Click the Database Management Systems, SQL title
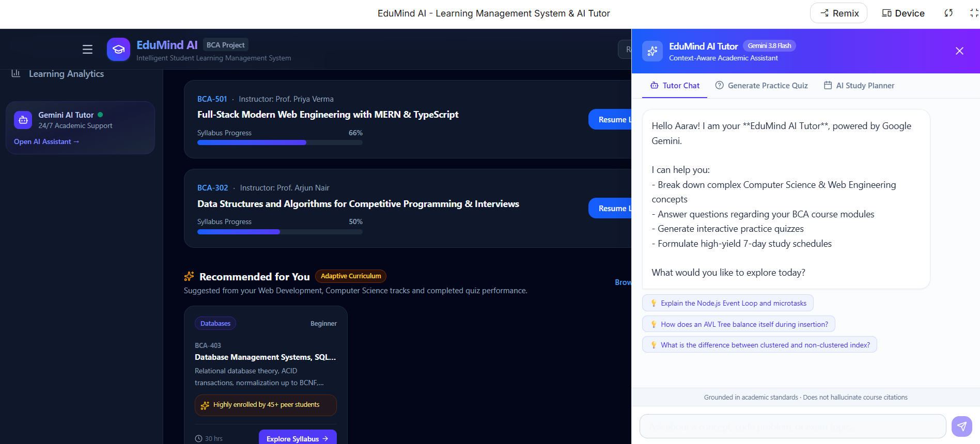This screenshot has width=980, height=444. [x=265, y=357]
